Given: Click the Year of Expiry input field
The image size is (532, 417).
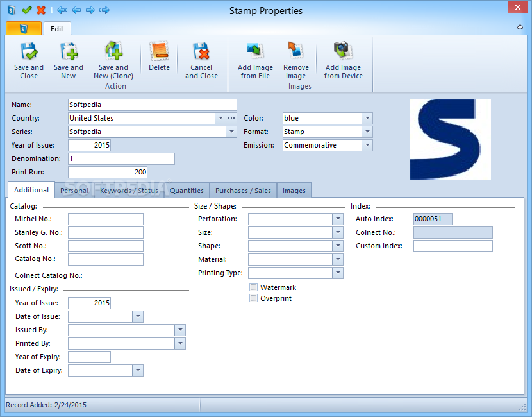Looking at the screenshot, I should click(89, 357).
